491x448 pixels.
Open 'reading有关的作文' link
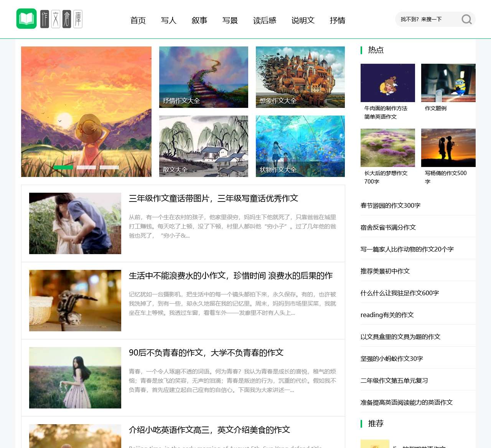pyautogui.click(x=387, y=315)
